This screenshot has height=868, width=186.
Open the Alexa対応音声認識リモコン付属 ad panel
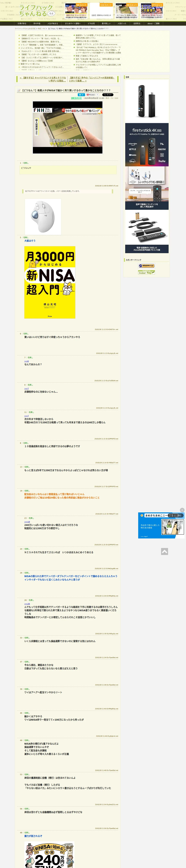click(147, 231)
